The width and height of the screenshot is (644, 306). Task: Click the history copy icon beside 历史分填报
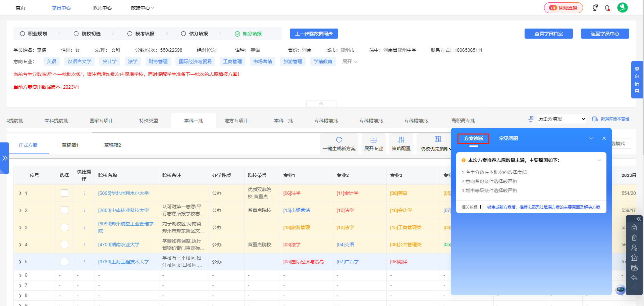[x=531, y=119]
